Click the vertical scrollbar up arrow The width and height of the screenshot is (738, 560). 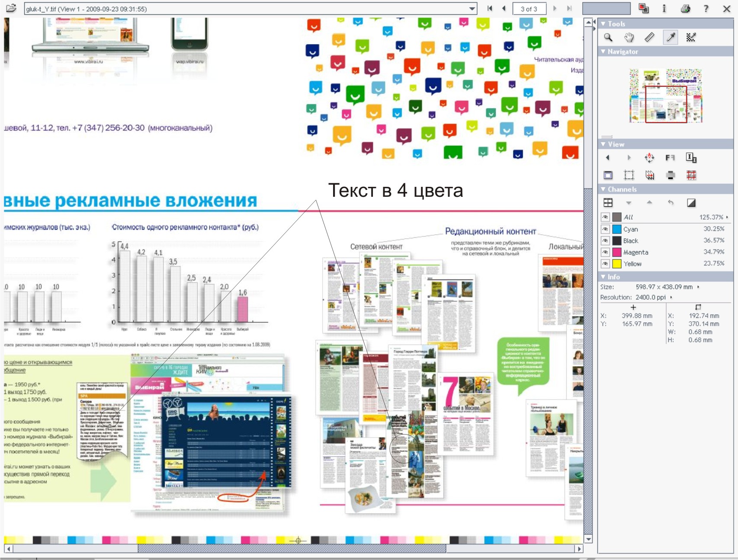[588, 22]
